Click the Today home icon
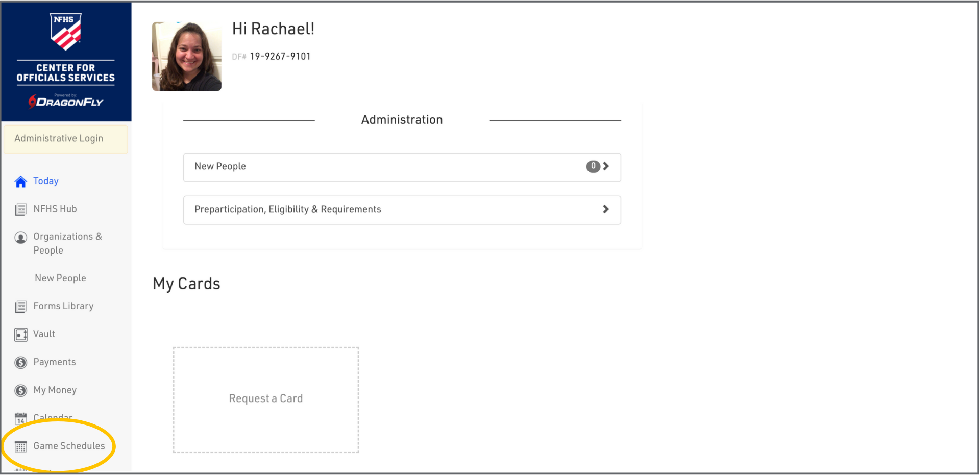 tap(20, 182)
